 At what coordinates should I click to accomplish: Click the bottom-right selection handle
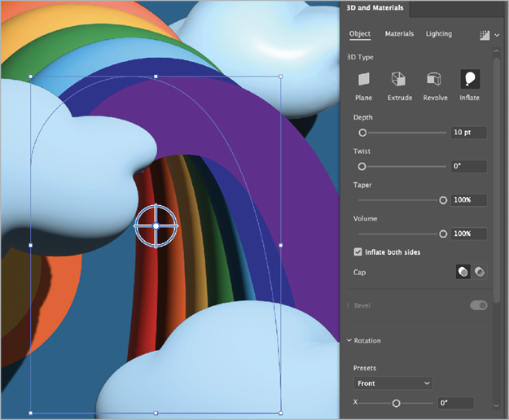[x=281, y=413]
